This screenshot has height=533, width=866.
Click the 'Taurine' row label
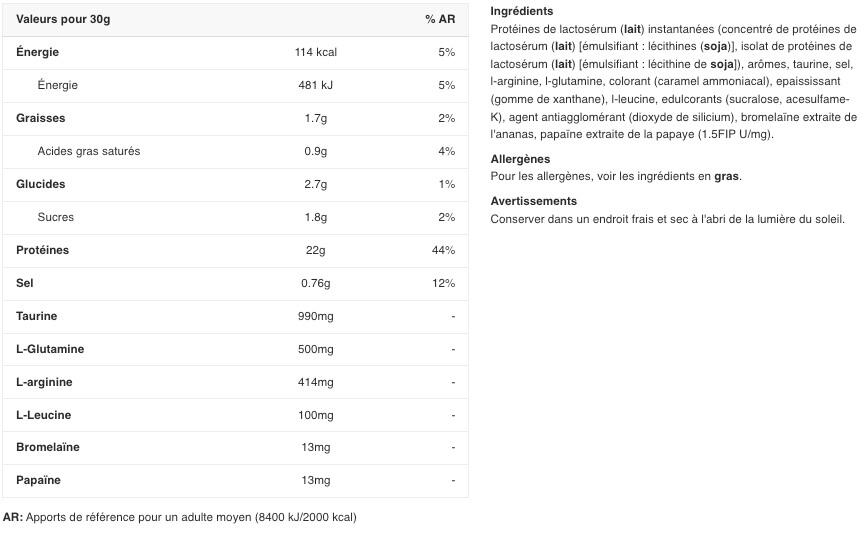pos(37,316)
